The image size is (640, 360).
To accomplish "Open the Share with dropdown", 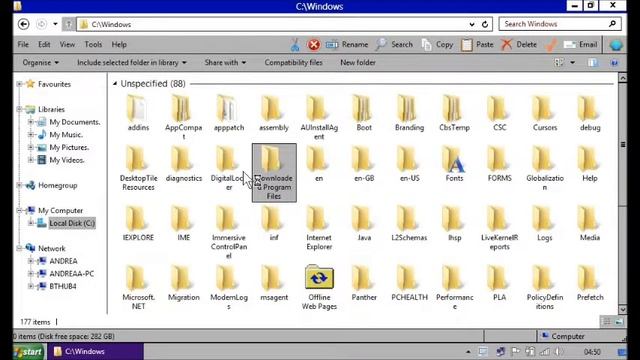I will 225,62.
